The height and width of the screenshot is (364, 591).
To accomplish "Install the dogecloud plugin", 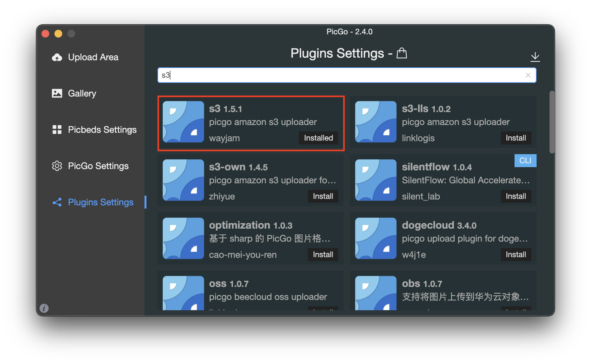I will pos(516,255).
